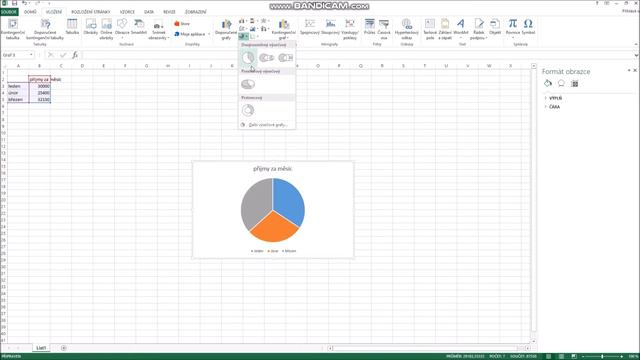Open Snímek obrazovky dropdown
The width and height of the screenshot is (640, 360).
click(158, 29)
